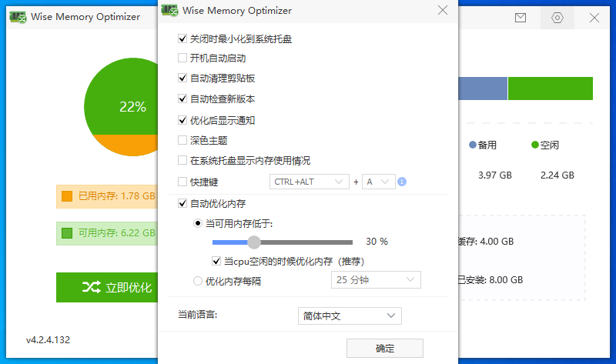
Task: Click the blue standby memory bar segment
Action: tap(483, 88)
